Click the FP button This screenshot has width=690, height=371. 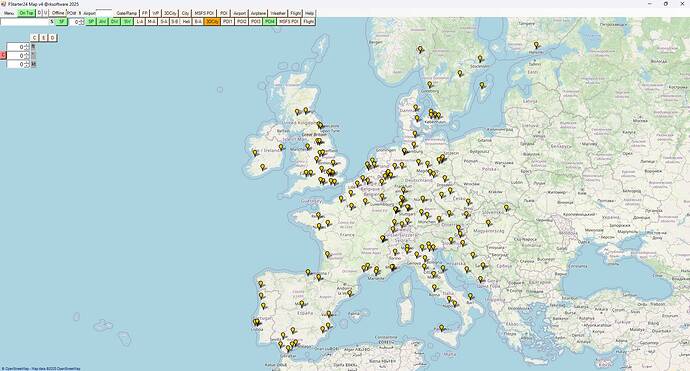[x=144, y=13]
